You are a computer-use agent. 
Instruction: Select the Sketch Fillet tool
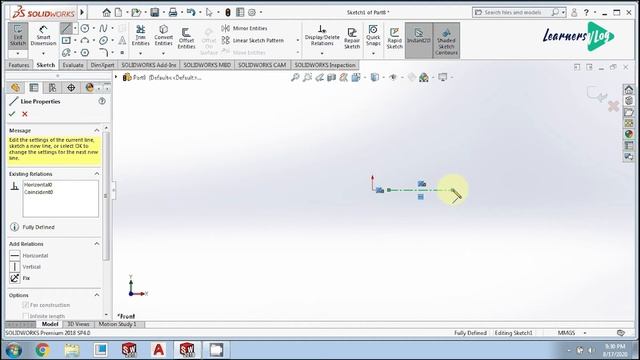point(104,53)
